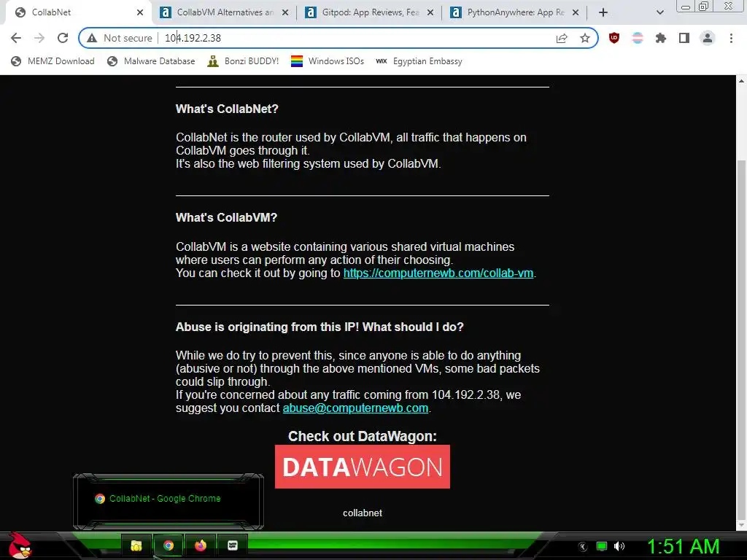Open the Chrome three-dot menu
Viewport: 747px width, 560px height.
coord(731,38)
